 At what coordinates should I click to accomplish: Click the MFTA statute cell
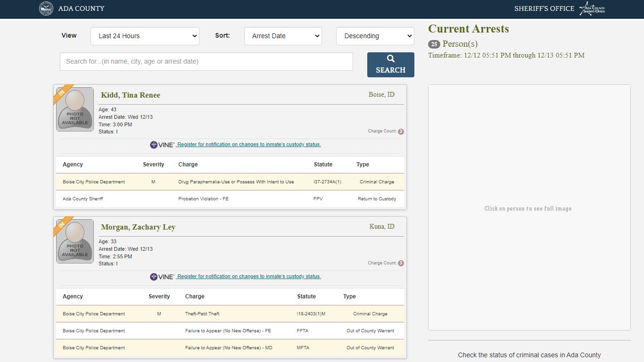(x=303, y=348)
